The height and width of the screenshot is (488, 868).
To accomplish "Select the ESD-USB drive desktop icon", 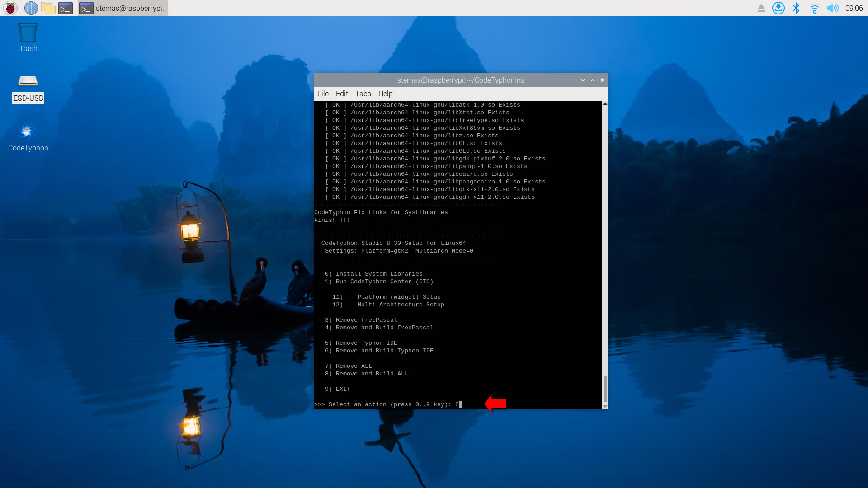I will (28, 81).
